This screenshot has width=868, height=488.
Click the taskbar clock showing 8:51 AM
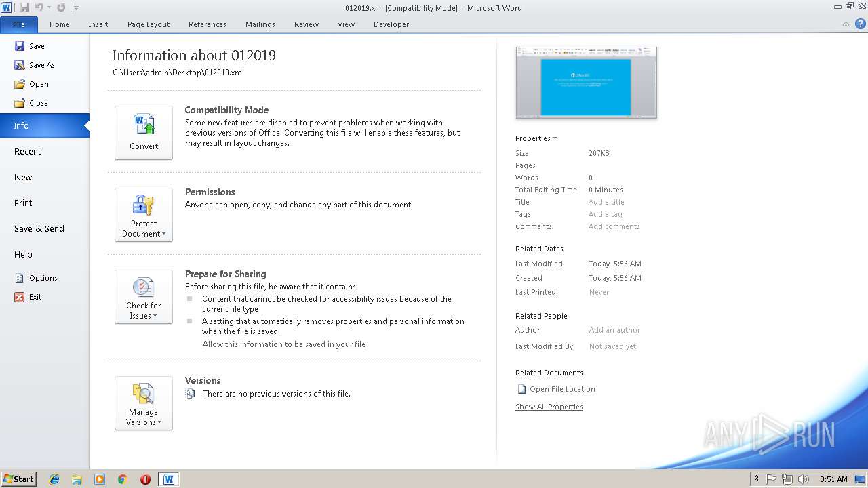pos(833,479)
